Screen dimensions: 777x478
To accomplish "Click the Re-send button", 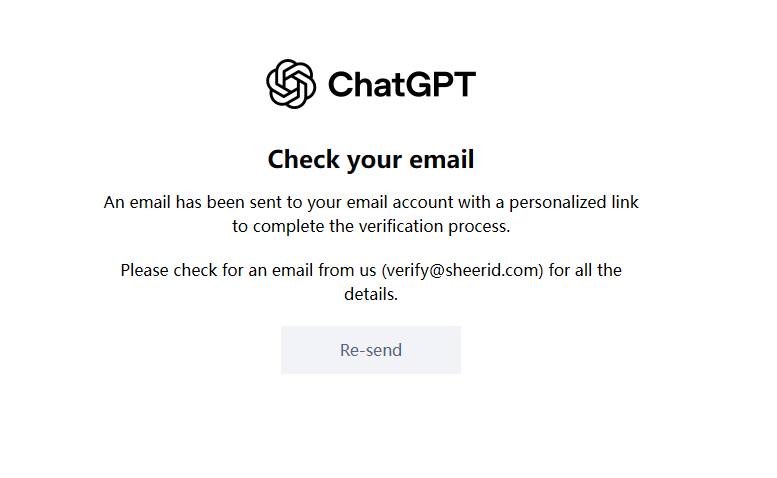I will coord(371,350).
